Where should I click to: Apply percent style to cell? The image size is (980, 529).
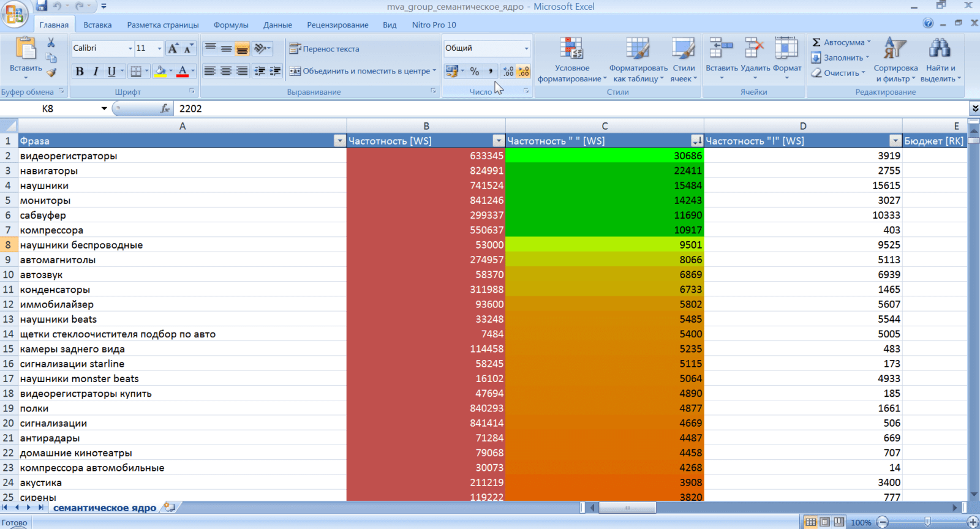pyautogui.click(x=475, y=72)
